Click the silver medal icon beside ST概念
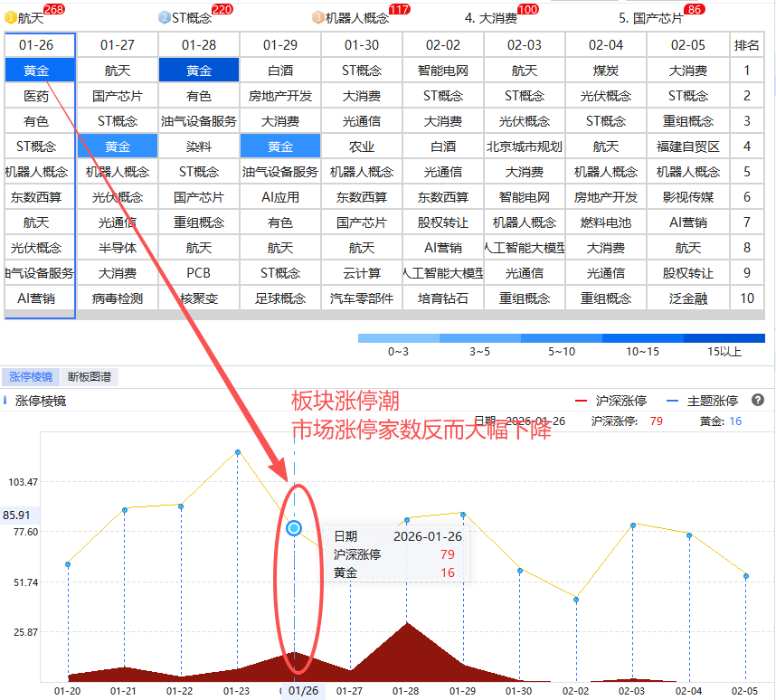Viewport: 776px width, 700px height. 164,17
